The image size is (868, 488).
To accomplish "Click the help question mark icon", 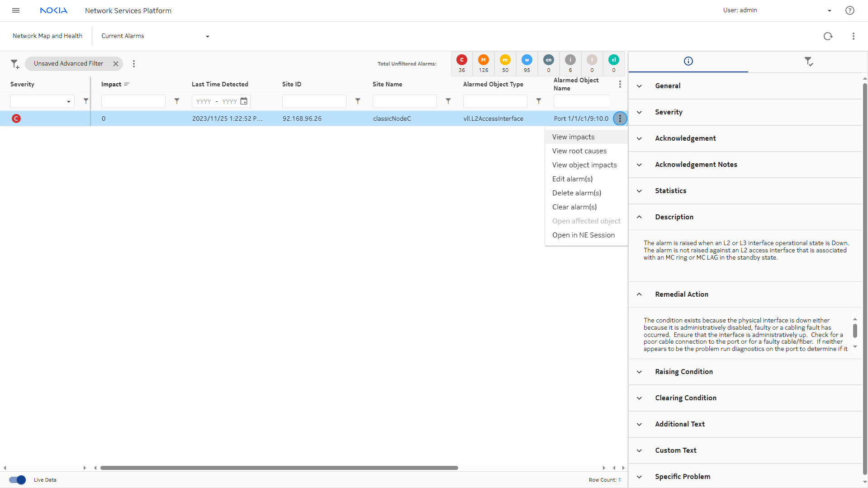I will [x=849, y=10].
